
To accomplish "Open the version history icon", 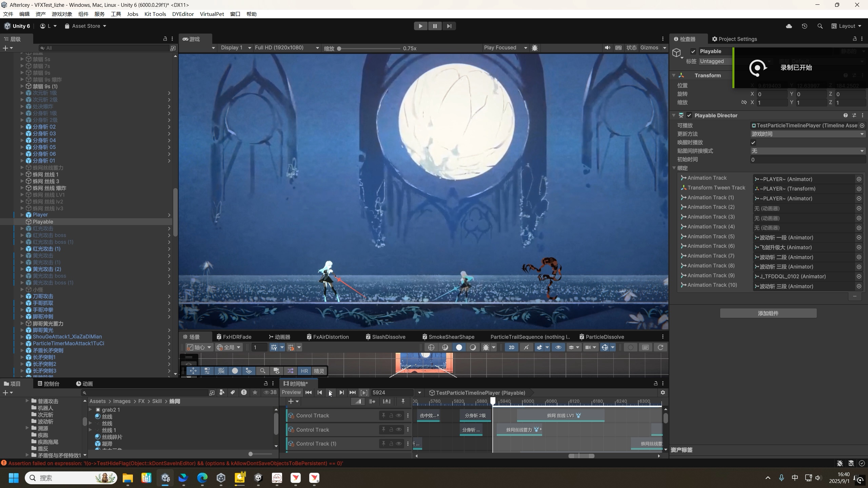I will point(804,26).
